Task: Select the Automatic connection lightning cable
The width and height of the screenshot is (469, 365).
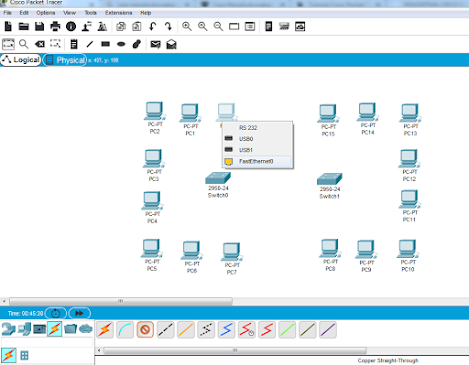Action: click(105, 330)
